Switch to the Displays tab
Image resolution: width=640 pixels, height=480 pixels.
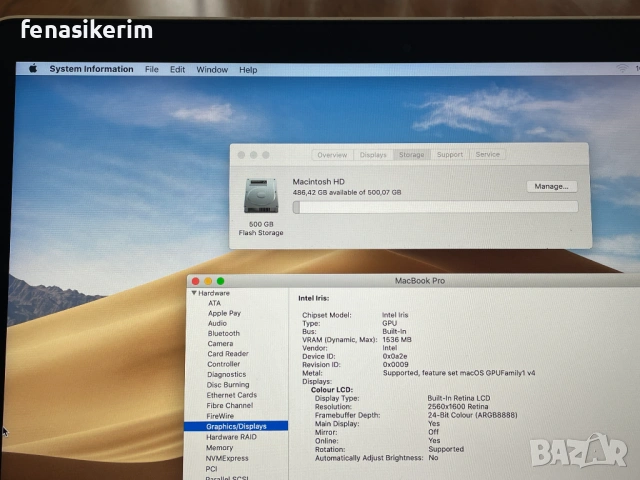coord(373,155)
